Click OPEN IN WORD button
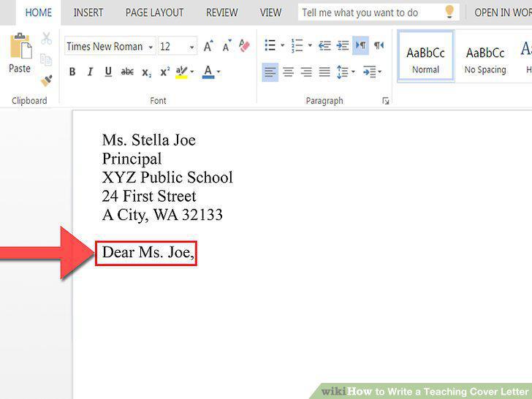 [x=503, y=12]
